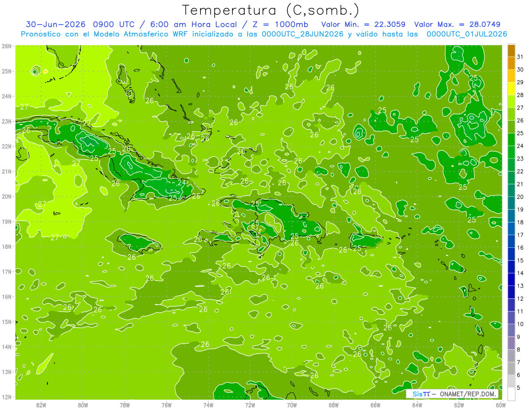Click the 22 label on the color scale
Image resolution: width=532 pixels, height=411 pixels.
[520, 172]
